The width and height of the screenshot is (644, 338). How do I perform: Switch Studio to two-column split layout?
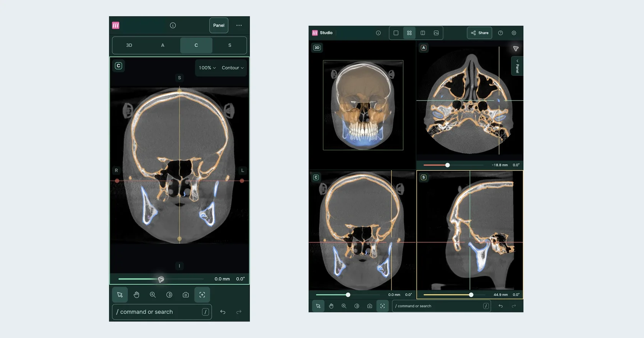[423, 33]
